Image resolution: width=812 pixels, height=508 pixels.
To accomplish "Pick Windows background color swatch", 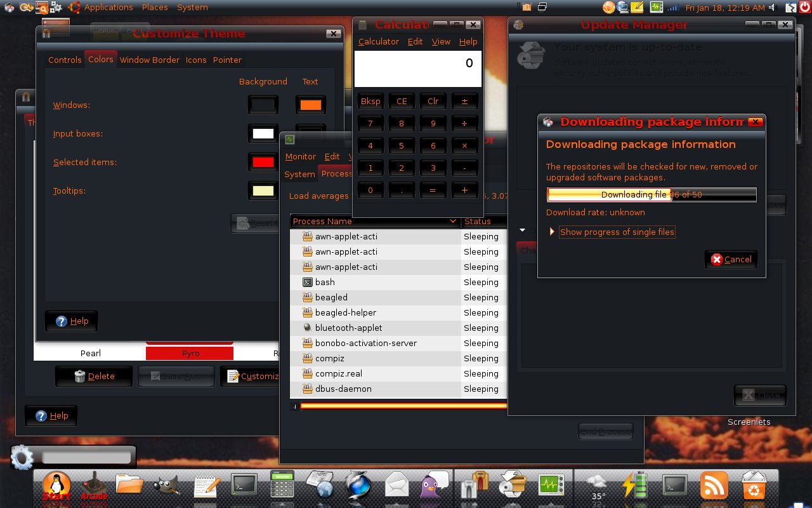I will [x=263, y=105].
